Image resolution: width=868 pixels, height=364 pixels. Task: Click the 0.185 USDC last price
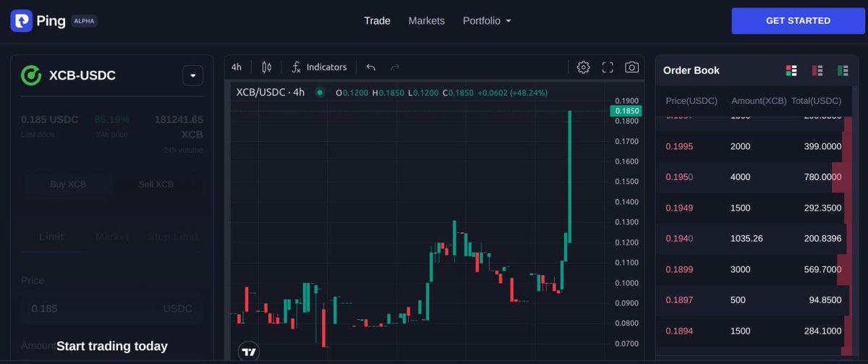point(49,119)
